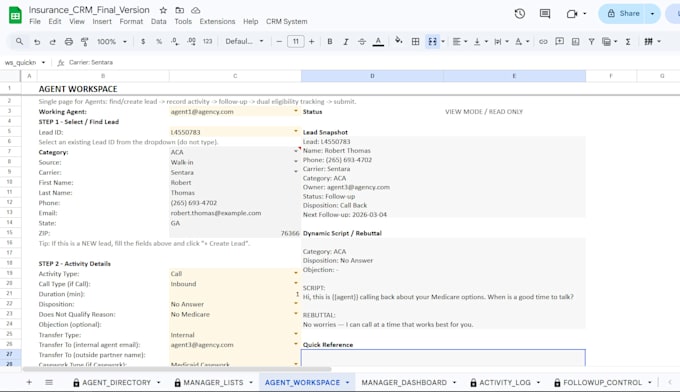Create a filter
This screenshot has width=680, height=392.
[x=591, y=42]
